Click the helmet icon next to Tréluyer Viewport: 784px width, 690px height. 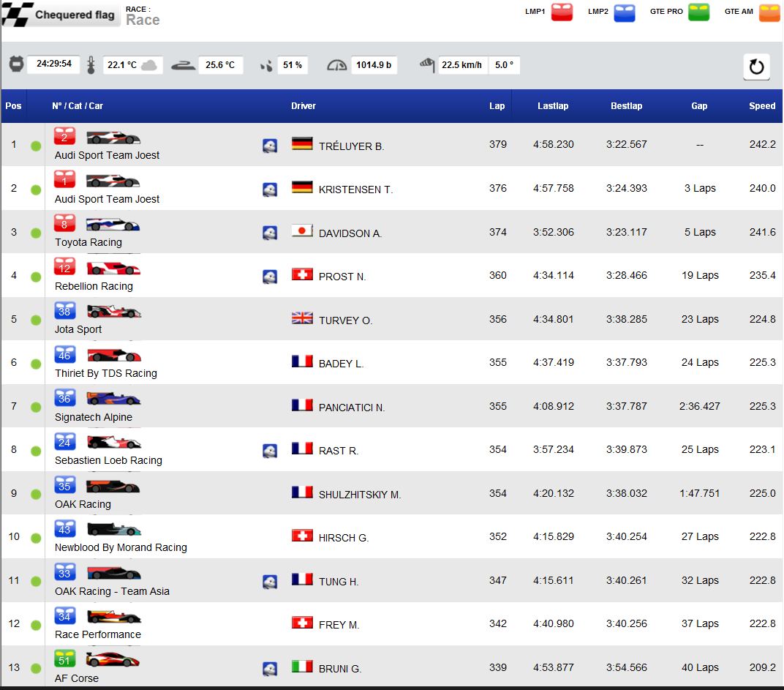(x=270, y=146)
